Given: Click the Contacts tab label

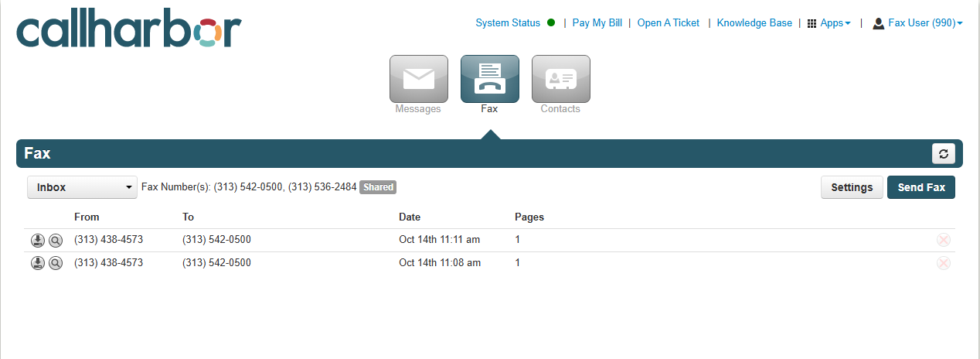Looking at the screenshot, I should (560, 109).
